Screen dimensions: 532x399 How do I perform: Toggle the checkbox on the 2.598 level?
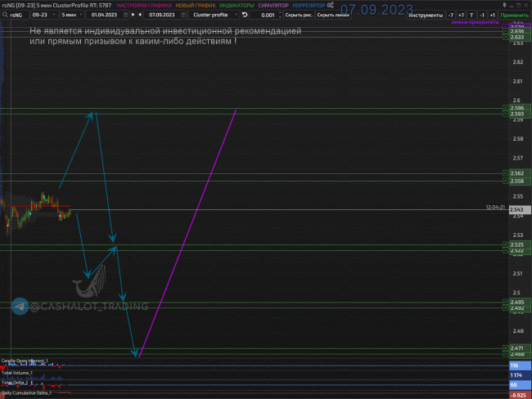505,108
